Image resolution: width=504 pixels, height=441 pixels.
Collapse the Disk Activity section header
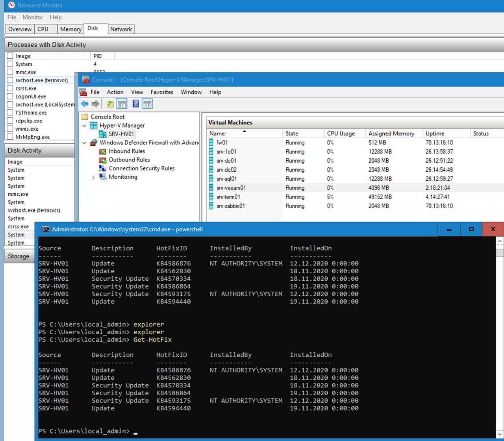[x=40, y=150]
